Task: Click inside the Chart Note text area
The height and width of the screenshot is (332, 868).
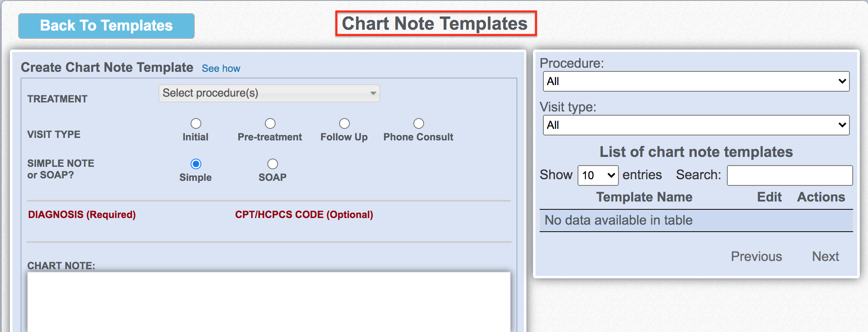Action: pyautogui.click(x=269, y=301)
